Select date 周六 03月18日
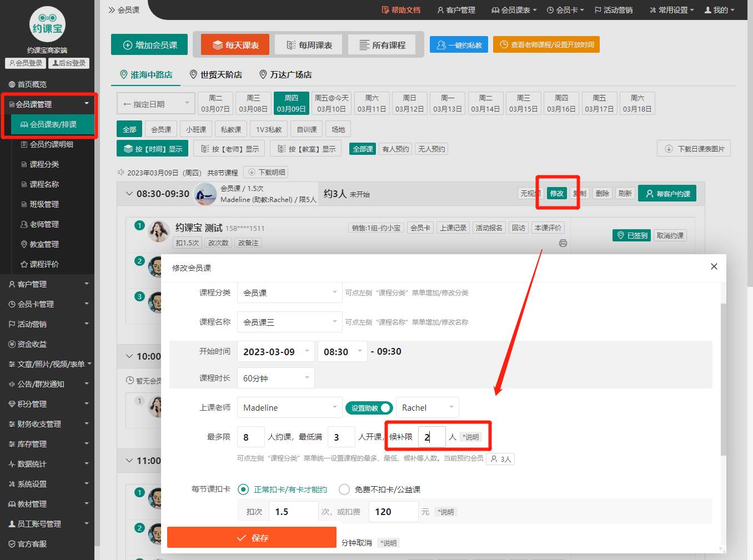Screen dimensions: 753x560 click(637, 103)
